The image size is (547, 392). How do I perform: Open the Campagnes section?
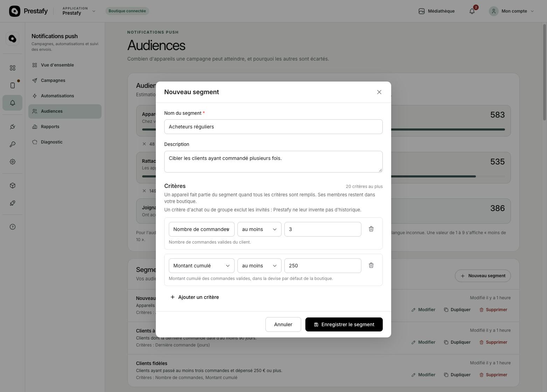point(65,80)
